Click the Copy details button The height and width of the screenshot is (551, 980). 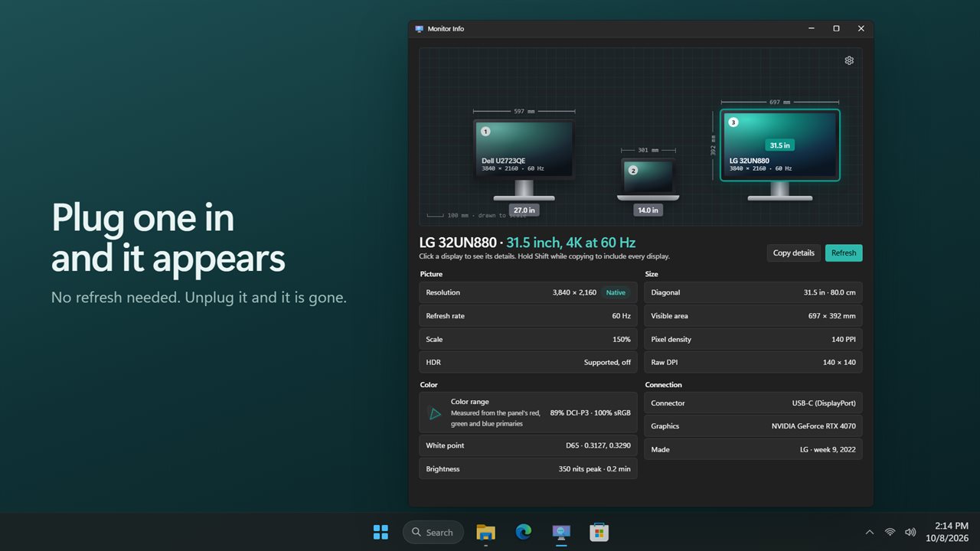pos(794,253)
